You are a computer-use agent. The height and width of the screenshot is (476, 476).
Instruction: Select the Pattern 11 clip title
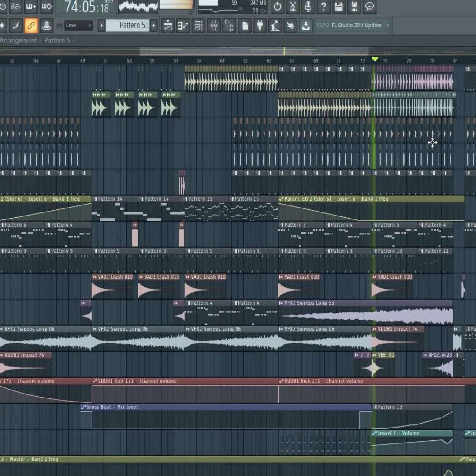(436, 251)
